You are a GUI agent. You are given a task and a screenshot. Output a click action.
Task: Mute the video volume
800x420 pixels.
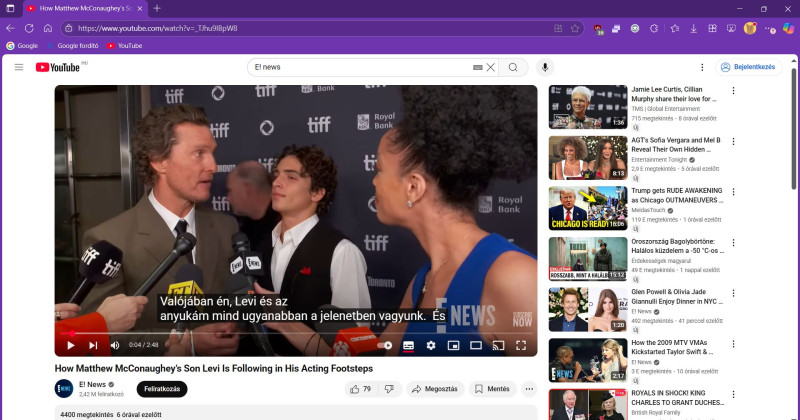(115, 345)
